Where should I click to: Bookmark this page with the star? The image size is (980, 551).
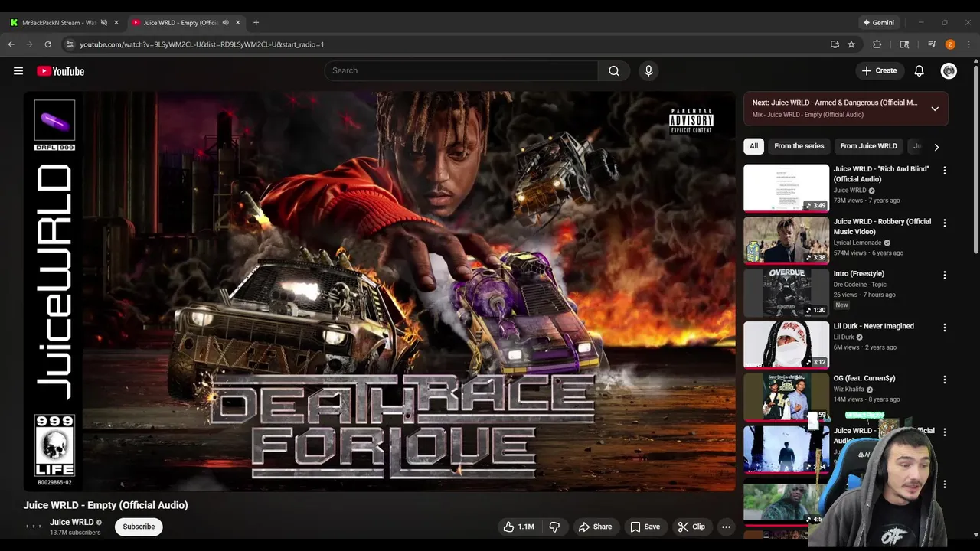coord(851,44)
